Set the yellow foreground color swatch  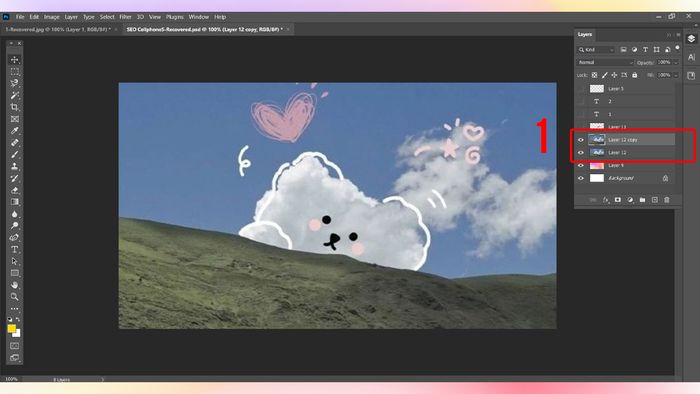[x=12, y=329]
